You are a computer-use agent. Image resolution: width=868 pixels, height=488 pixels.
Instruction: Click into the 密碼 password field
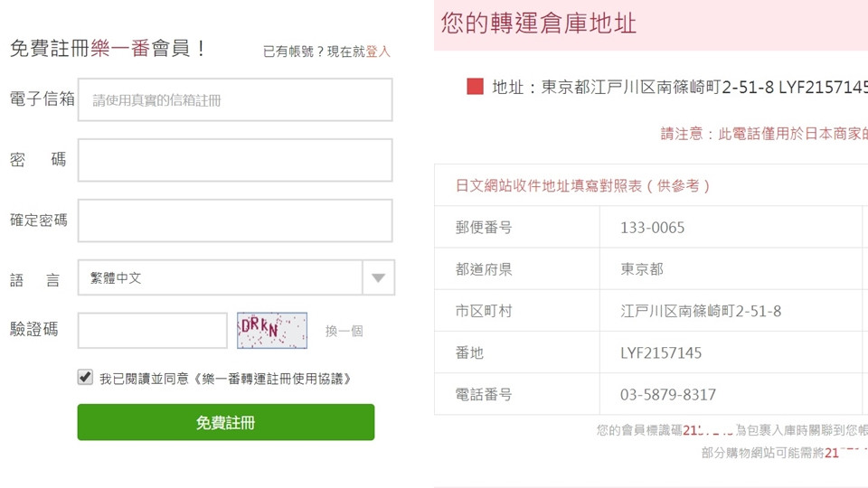235,160
